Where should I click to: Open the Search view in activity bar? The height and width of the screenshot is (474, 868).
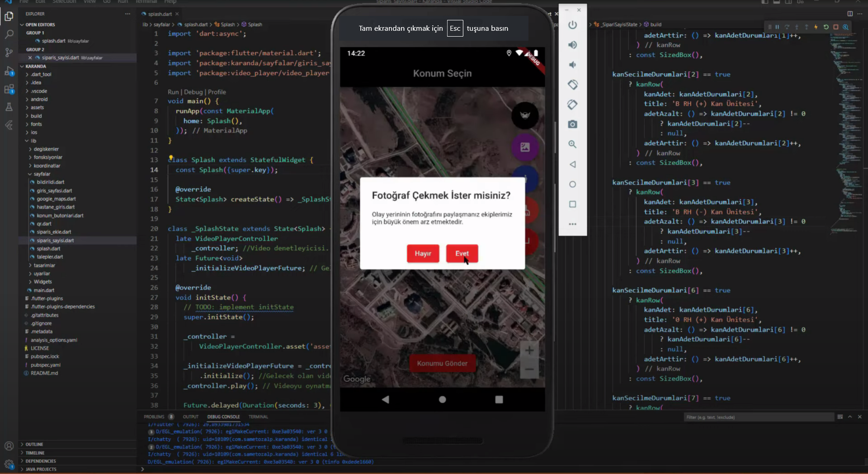pos(9,34)
